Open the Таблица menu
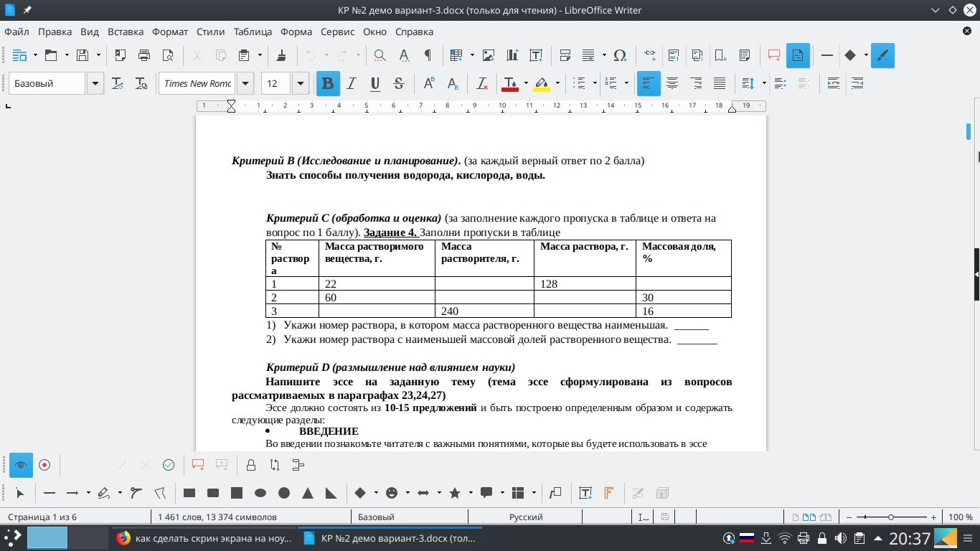 pos(253,32)
